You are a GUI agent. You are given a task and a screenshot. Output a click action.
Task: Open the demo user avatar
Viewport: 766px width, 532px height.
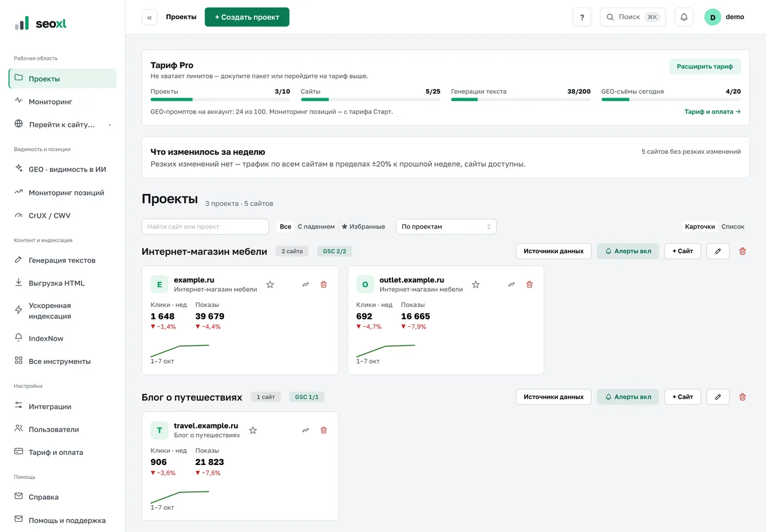coord(713,17)
